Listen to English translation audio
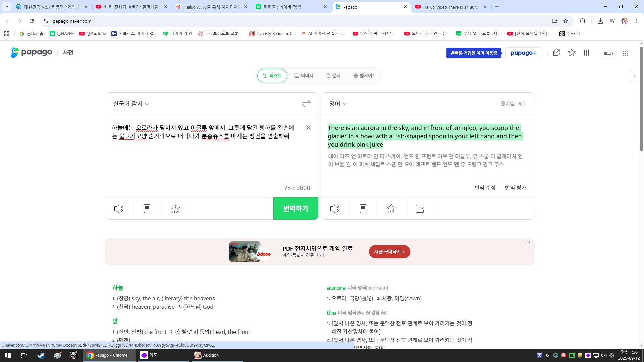The image size is (644, 362). (335, 209)
